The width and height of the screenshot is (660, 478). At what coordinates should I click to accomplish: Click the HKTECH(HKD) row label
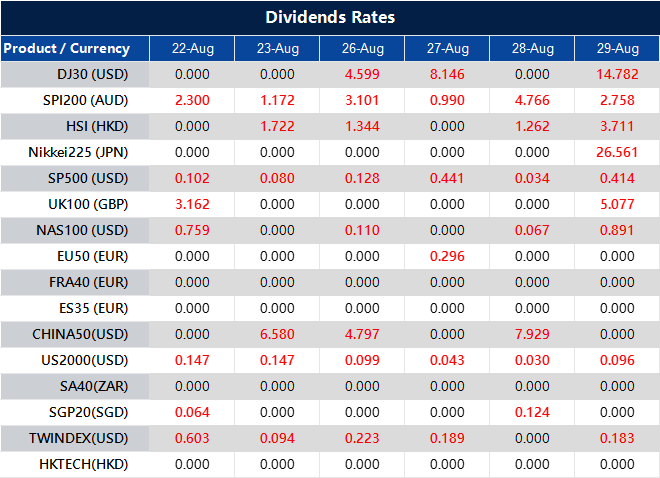84,464
